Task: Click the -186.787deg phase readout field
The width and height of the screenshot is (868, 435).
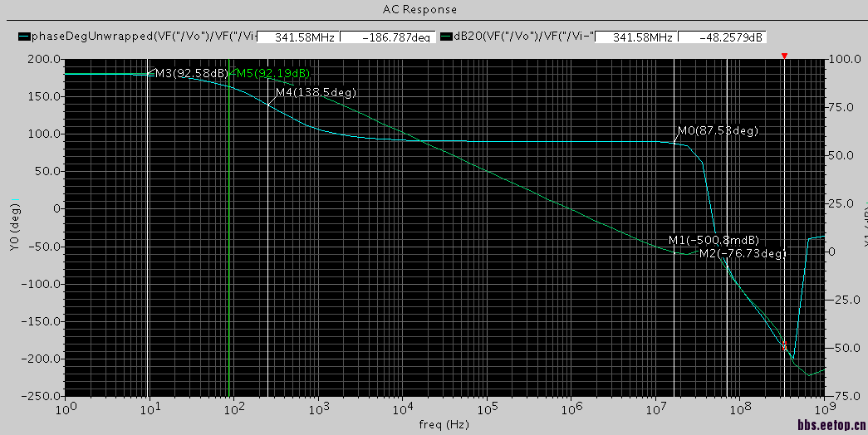Action: tap(388, 37)
